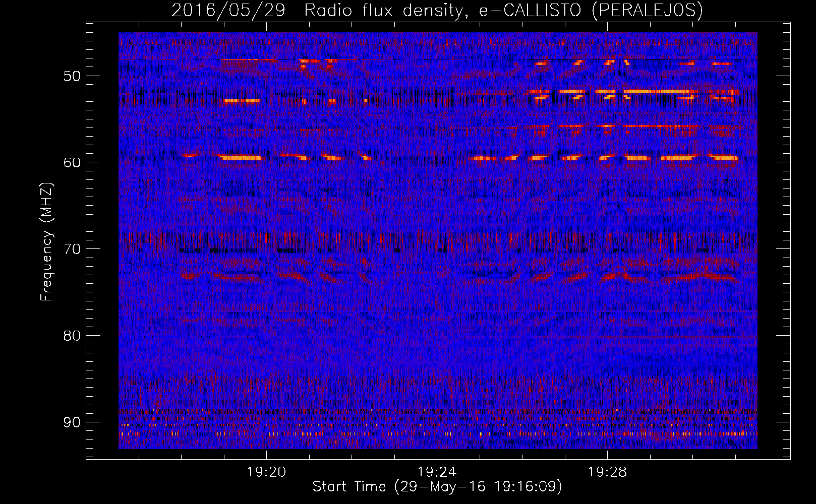Click the 70 frequency tick label

[72, 249]
